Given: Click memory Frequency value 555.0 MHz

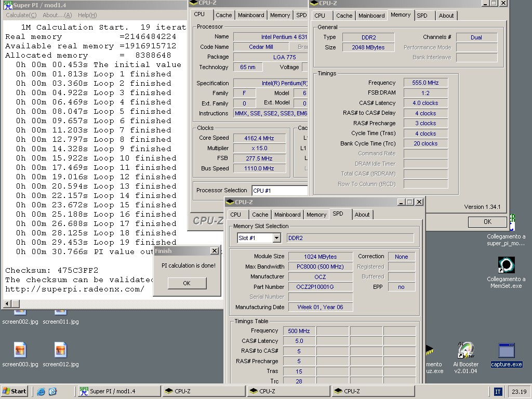Looking at the screenshot, I should pos(425,83).
